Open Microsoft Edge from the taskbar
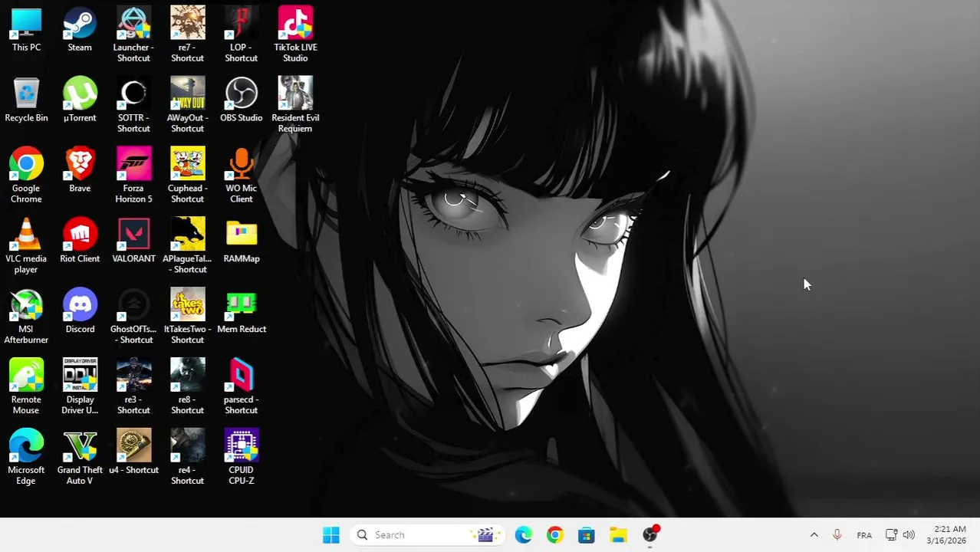The width and height of the screenshot is (980, 552). pyautogui.click(x=524, y=535)
